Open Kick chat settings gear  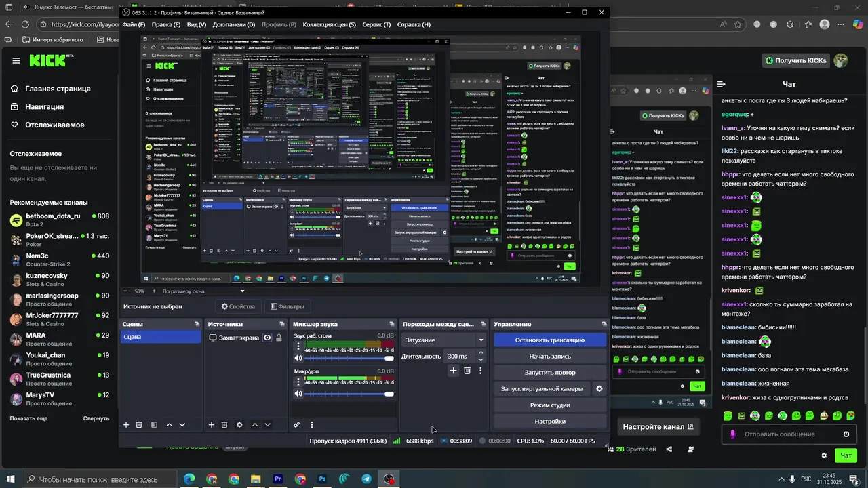[x=825, y=455]
